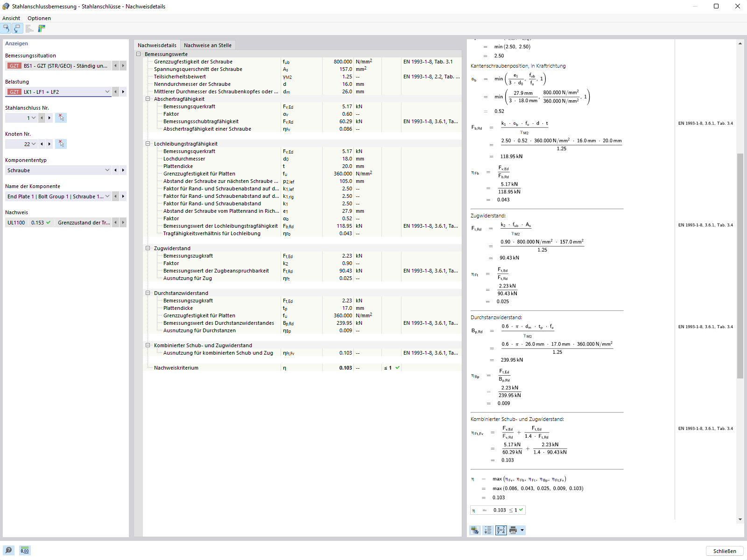Click the grayed-out bar chart toolbar icon
Screen dimensions: 747x560
[29, 28]
